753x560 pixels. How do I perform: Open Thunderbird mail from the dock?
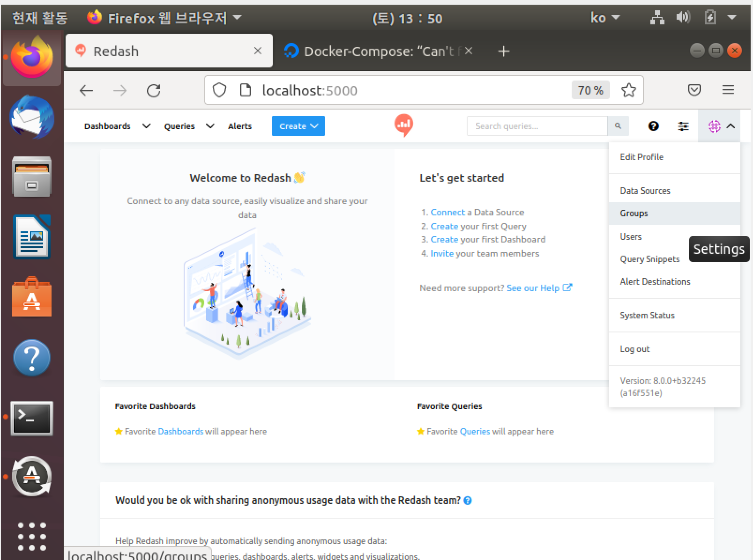click(x=32, y=118)
